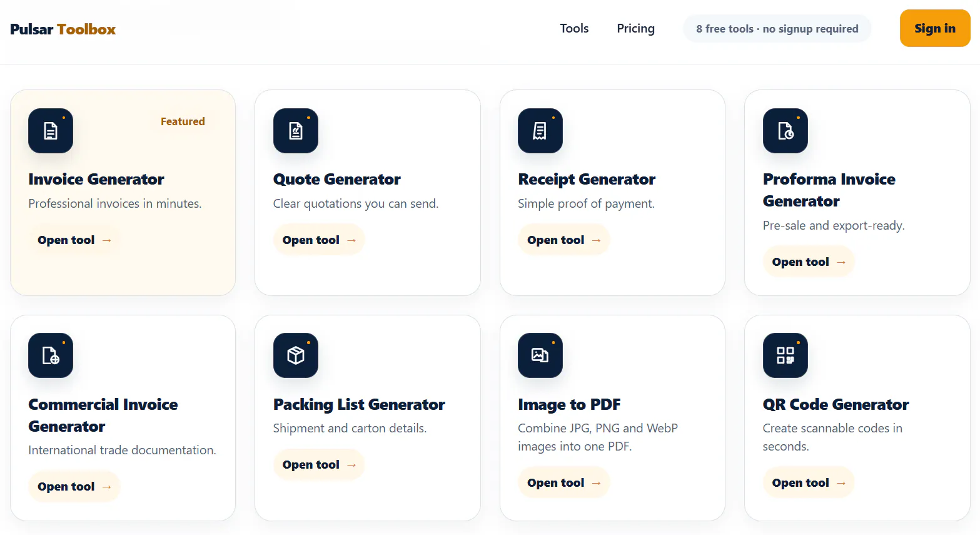Viewport: 980px width, 535px height.
Task: Click 'Create scannable codes in seconds.' text
Action: tap(832, 437)
